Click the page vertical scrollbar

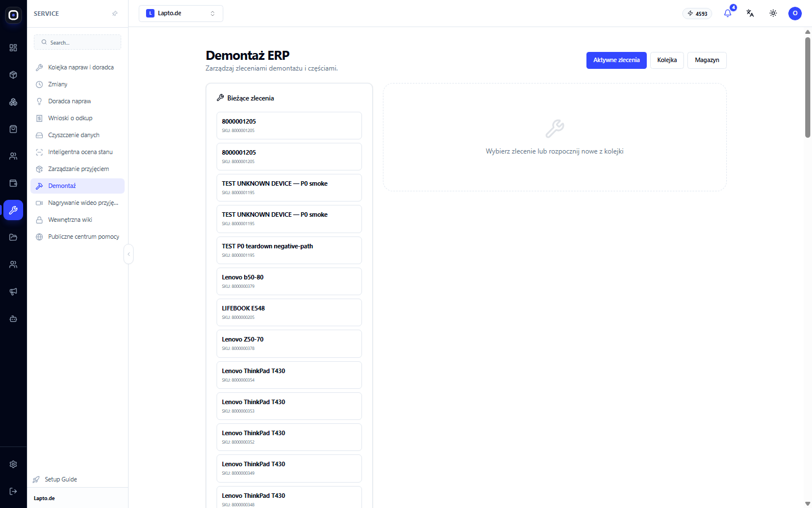pos(807,87)
